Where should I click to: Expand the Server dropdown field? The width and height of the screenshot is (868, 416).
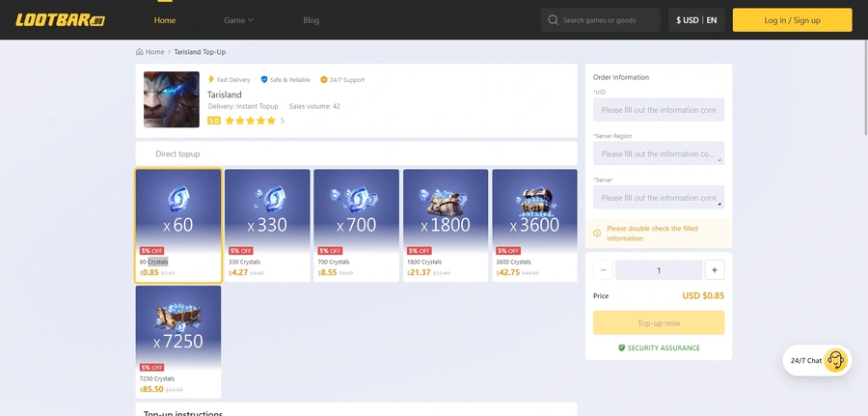pos(659,197)
